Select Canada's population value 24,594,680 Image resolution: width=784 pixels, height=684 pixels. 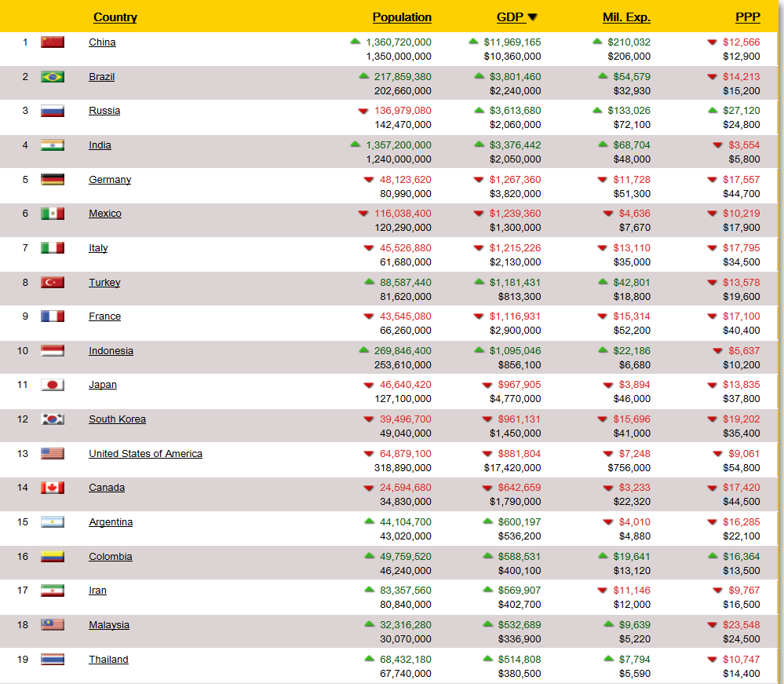pos(406,488)
